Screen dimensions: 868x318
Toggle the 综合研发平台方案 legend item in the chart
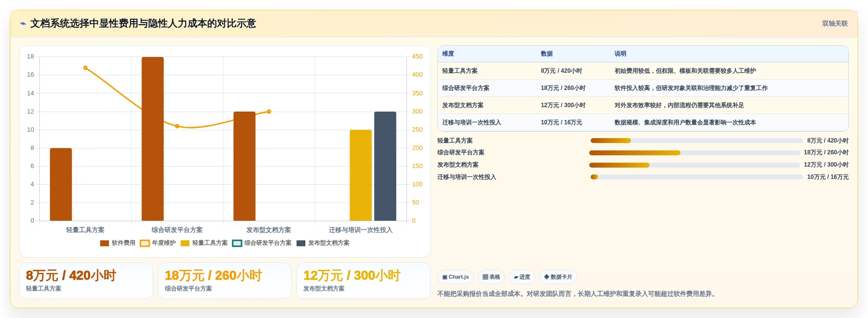[262, 243]
